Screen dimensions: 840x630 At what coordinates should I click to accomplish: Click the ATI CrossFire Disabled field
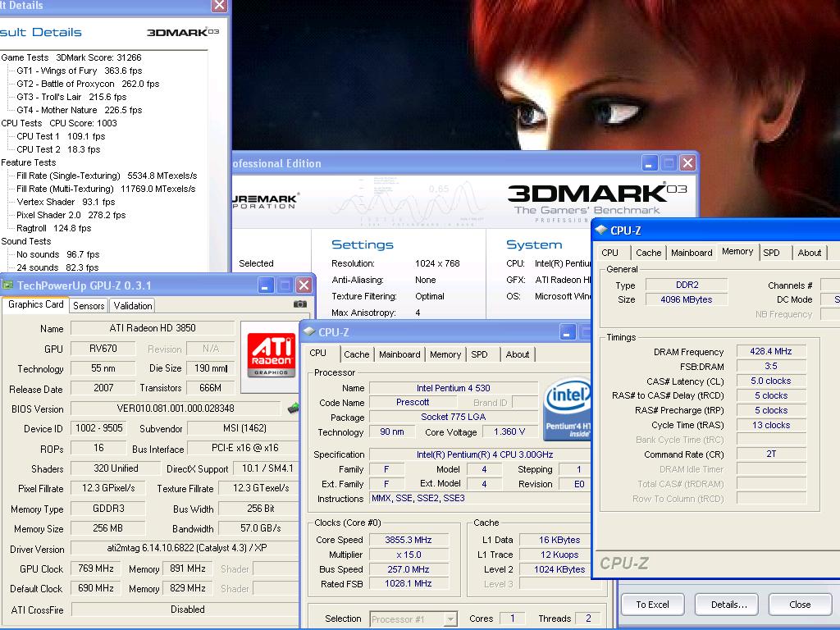click(x=185, y=609)
